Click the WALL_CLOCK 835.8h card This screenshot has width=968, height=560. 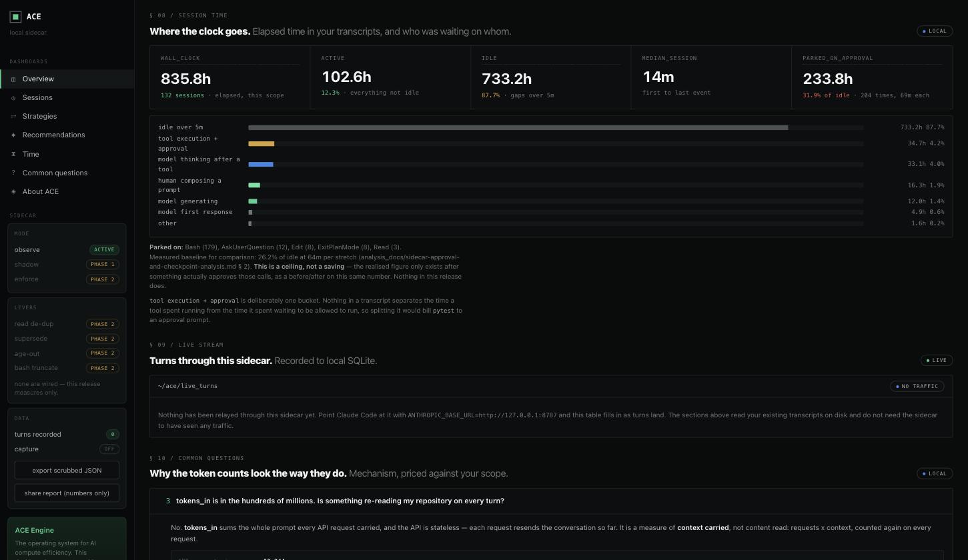(230, 77)
